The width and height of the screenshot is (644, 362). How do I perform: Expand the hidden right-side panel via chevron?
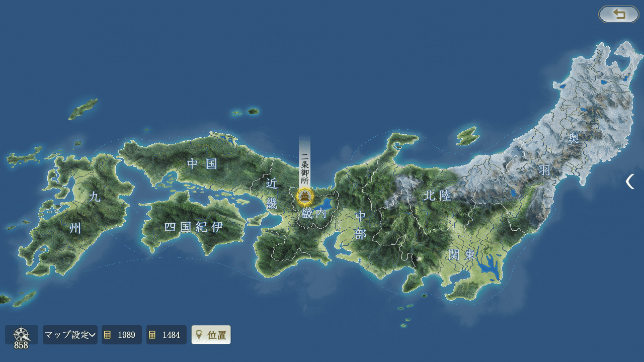(630, 182)
